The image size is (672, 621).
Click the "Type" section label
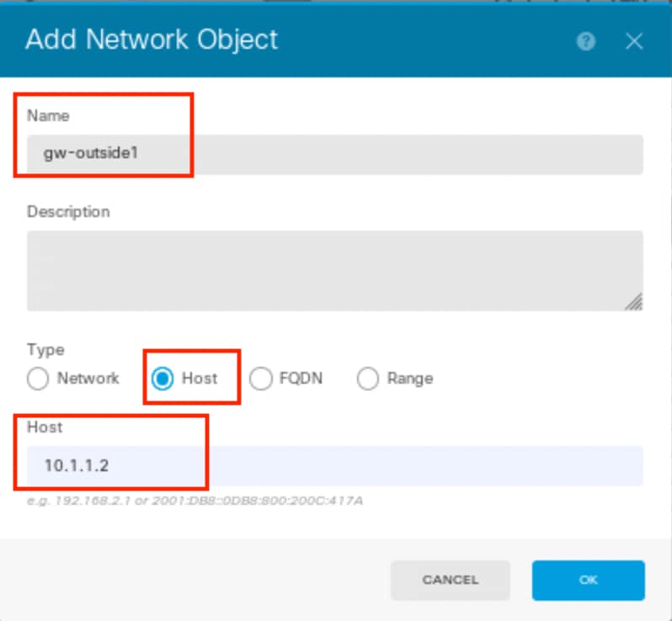(x=45, y=350)
